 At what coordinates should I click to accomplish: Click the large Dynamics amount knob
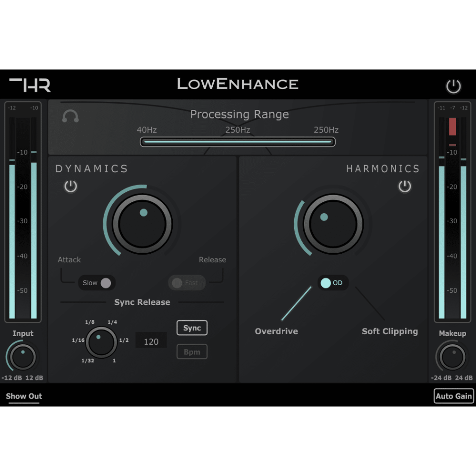tap(142, 224)
